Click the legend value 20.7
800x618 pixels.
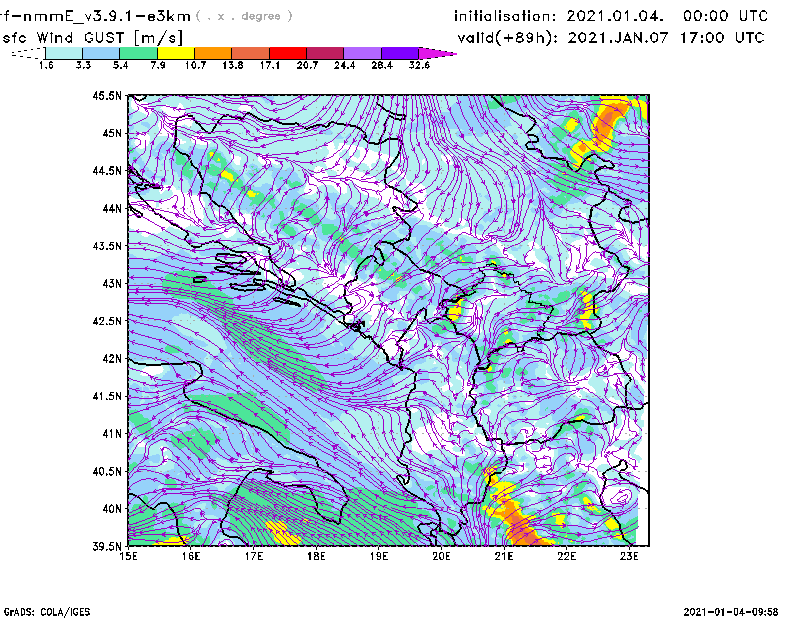(307, 65)
